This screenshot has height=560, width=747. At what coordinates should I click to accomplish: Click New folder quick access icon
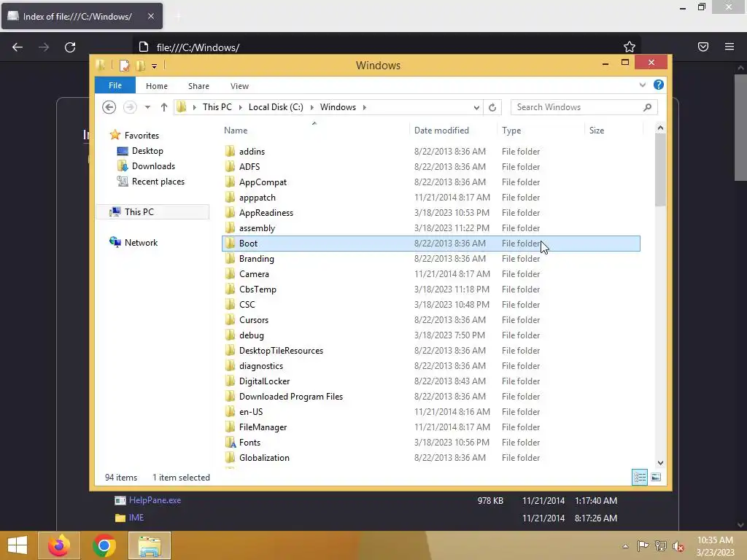(141, 65)
